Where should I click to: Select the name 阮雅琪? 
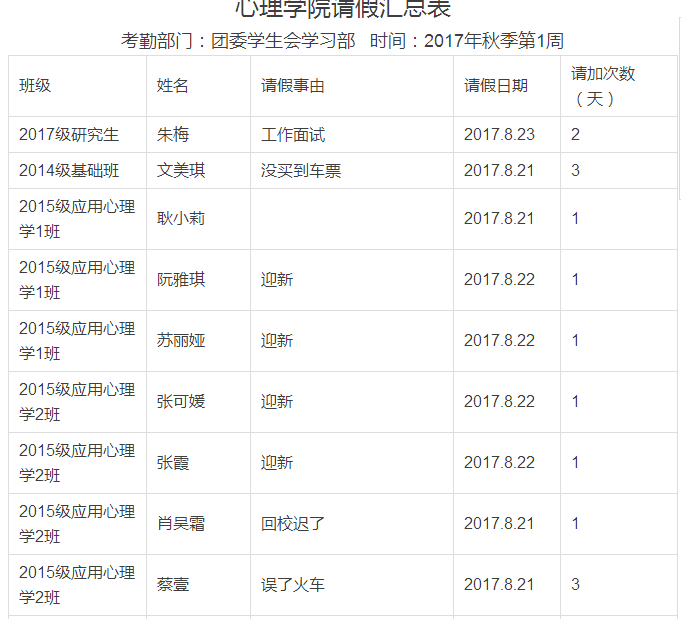pos(181,280)
